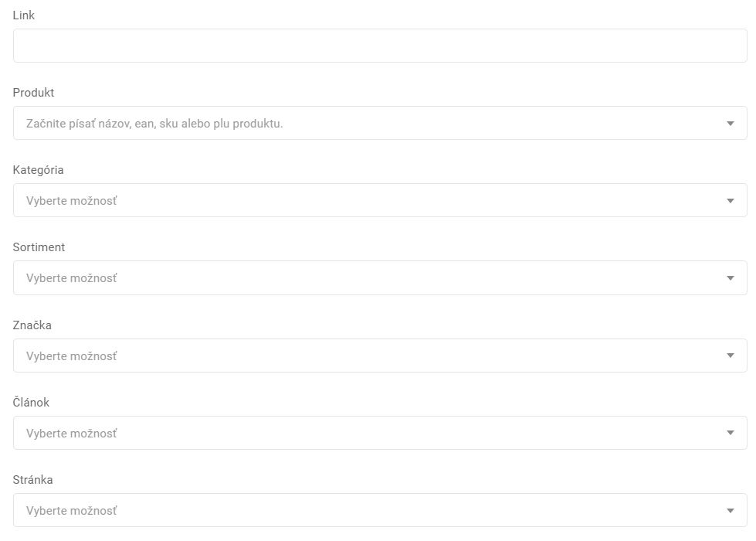Screen dimensions: 756x541
Task: Expand Stránka list using its arrow icon
Action: point(731,511)
